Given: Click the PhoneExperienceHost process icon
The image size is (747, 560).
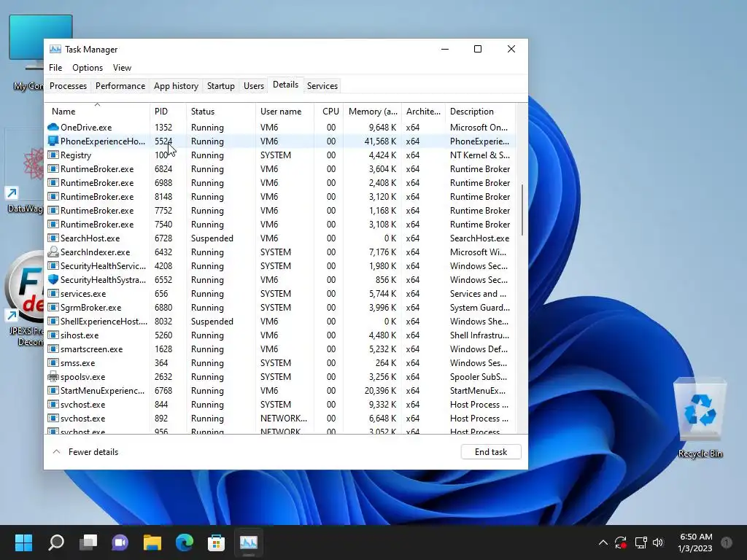Looking at the screenshot, I should click(x=53, y=141).
